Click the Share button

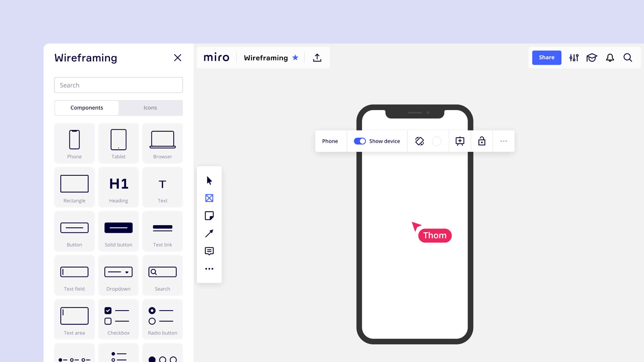coord(547,58)
